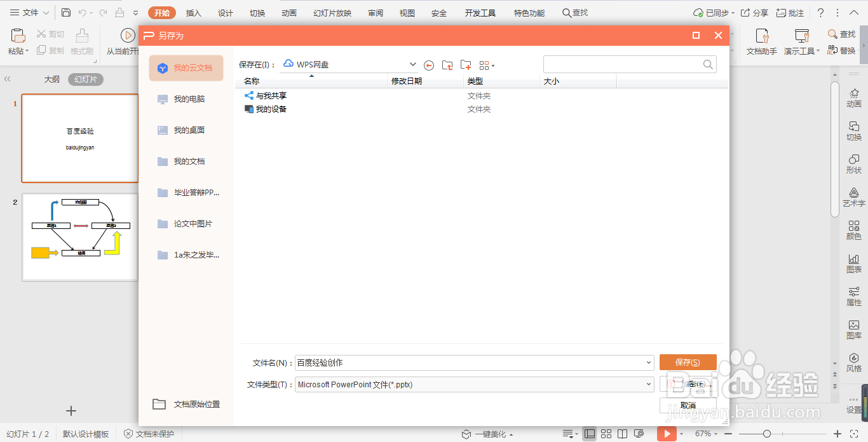Switch to the 动画 tab

289,13
